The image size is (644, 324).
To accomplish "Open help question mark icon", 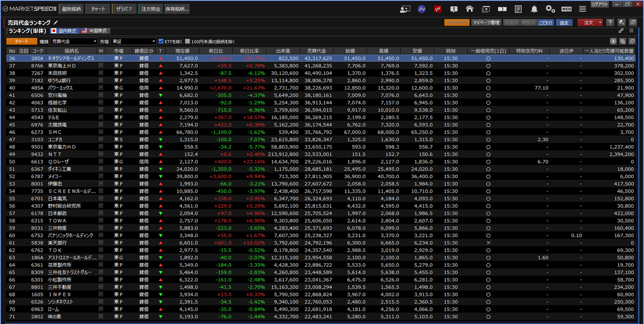I will (x=610, y=23).
